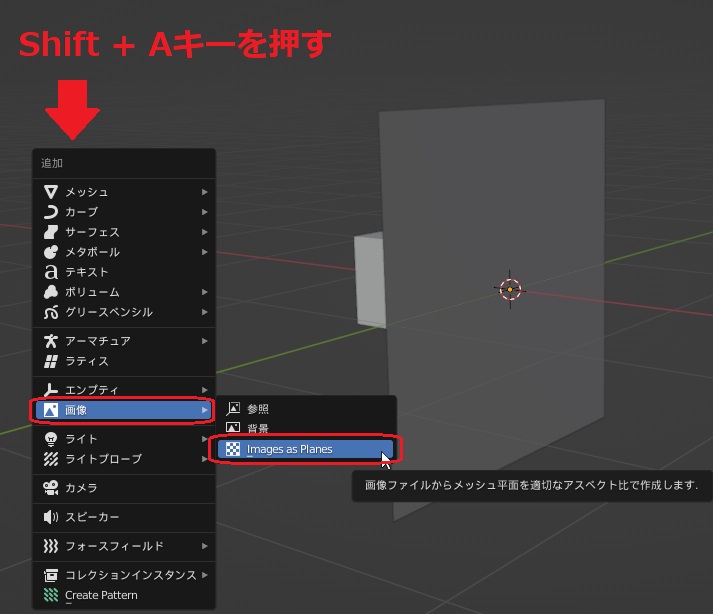Click the Empty axes icon
Viewport: 713px width, 614px height.
click(x=51, y=390)
